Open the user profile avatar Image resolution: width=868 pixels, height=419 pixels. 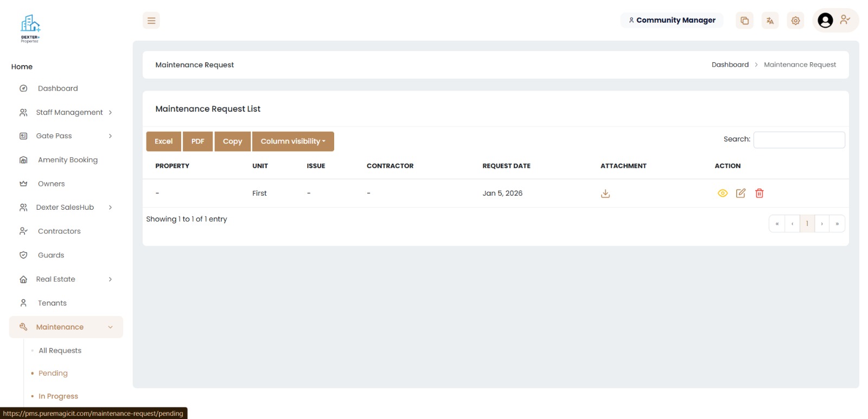coord(825,21)
